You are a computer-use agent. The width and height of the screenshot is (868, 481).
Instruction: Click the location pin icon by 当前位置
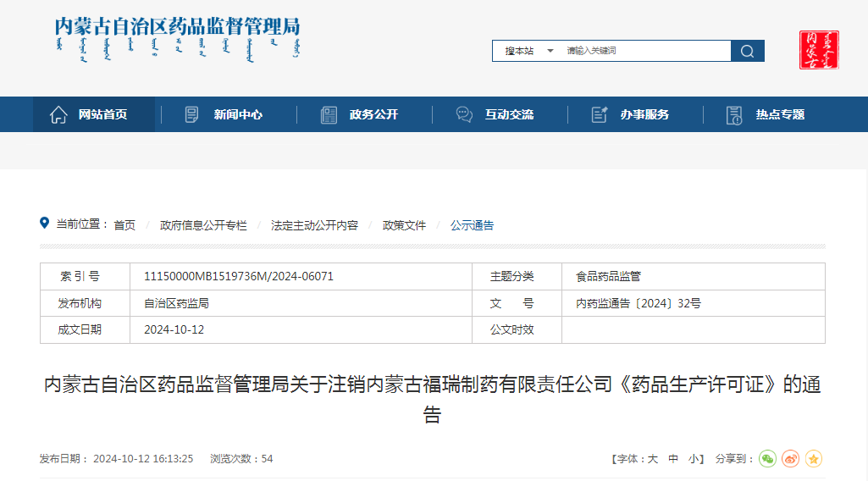point(44,223)
